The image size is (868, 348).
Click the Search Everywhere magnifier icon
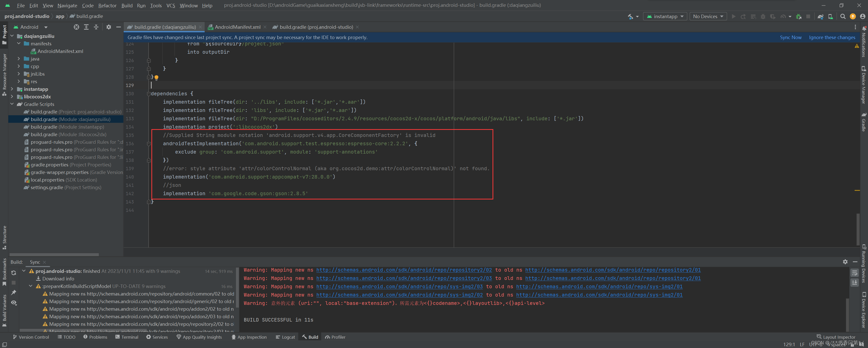843,16
